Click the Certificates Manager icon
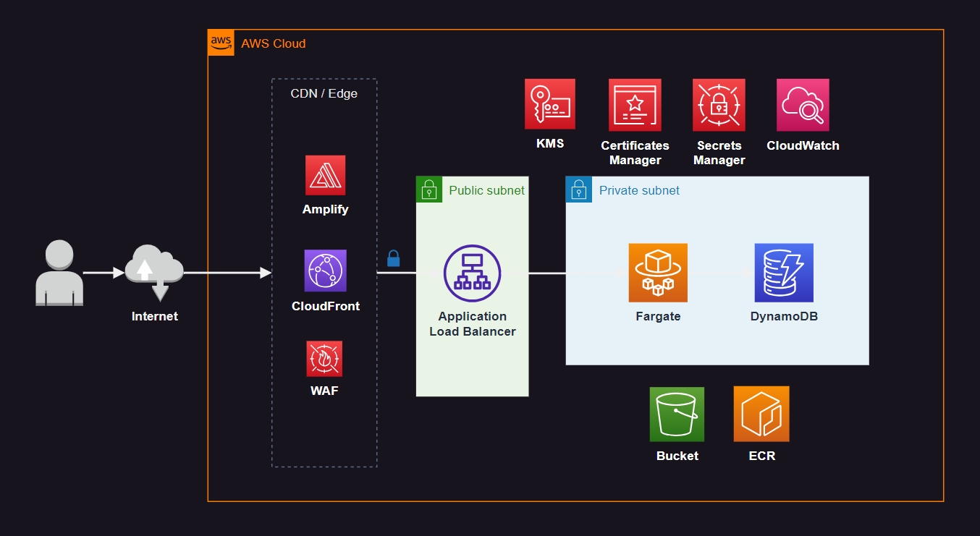This screenshot has height=536, width=980. click(x=635, y=105)
